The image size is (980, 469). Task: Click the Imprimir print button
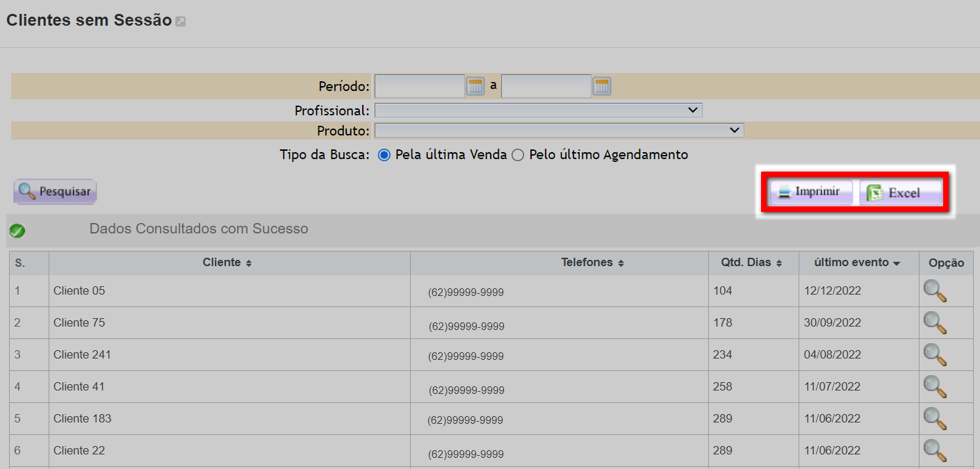[810, 192]
